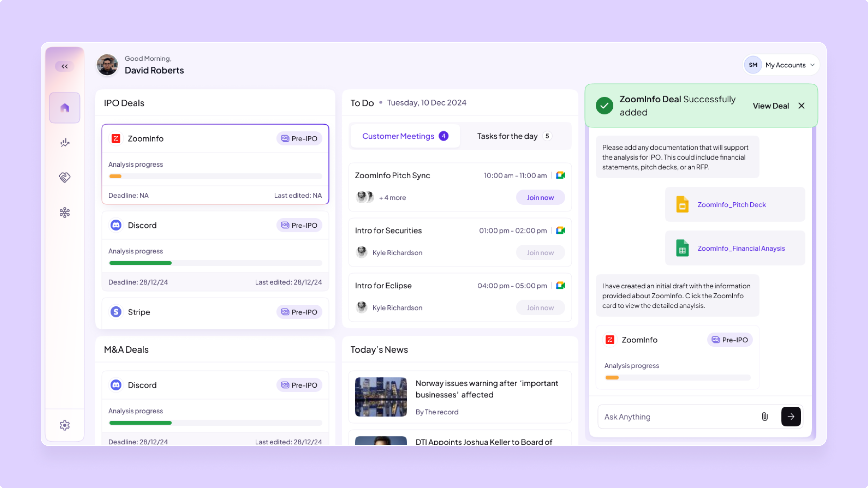Click Pre-IPO tag on Stripe card

(x=299, y=312)
